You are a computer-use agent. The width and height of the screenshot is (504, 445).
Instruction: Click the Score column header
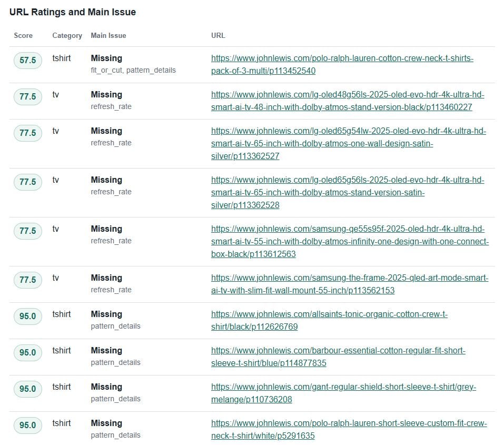pos(23,35)
